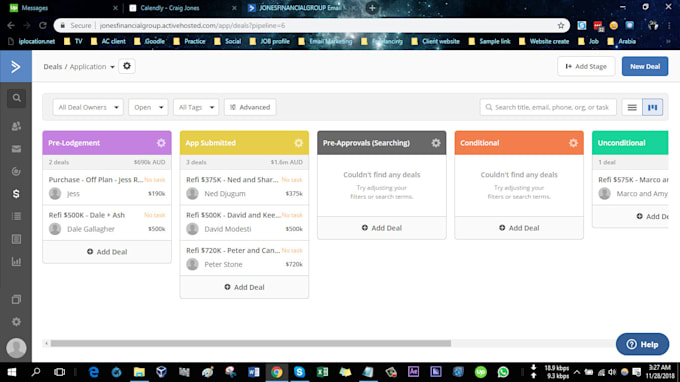This screenshot has width=680, height=382.
Task: Click the Deals breadcrumb link
Action: click(x=52, y=66)
